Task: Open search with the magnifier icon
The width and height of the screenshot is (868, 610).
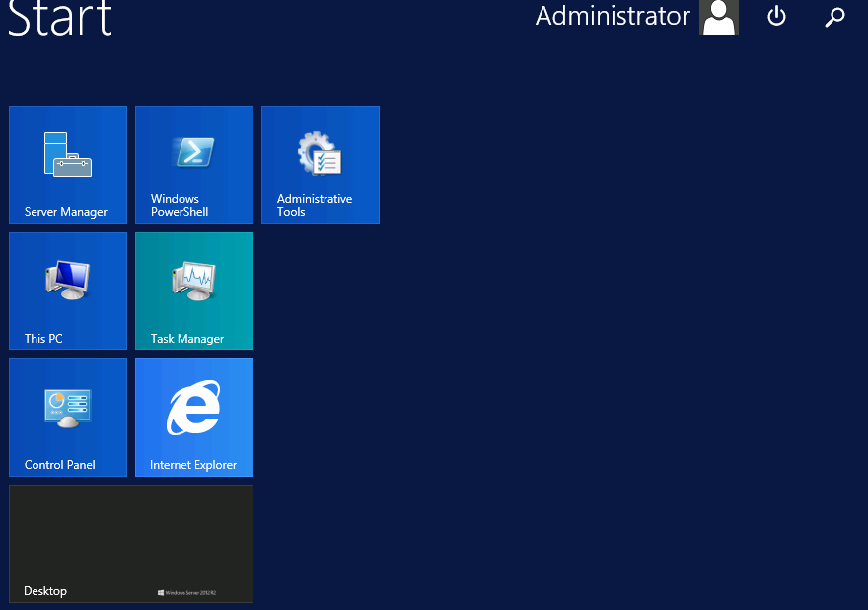Action: pos(834,16)
